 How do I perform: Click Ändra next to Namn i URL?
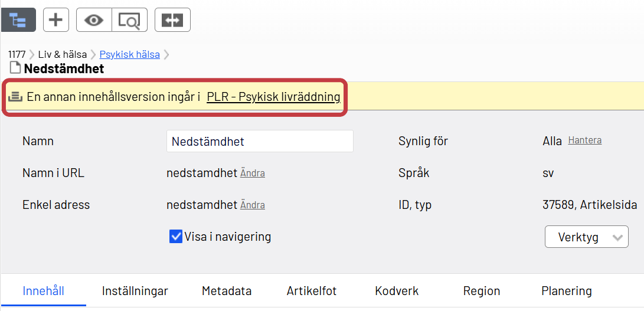[x=253, y=173]
